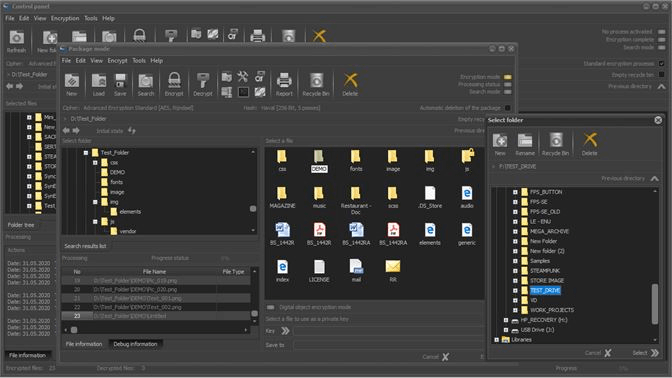Click Delete in Package mode toolbar
672x378 pixels.
point(350,84)
